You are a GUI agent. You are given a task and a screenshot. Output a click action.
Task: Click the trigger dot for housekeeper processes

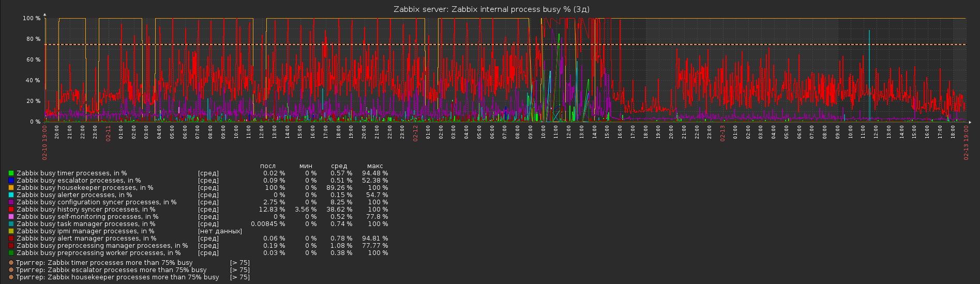point(11,277)
